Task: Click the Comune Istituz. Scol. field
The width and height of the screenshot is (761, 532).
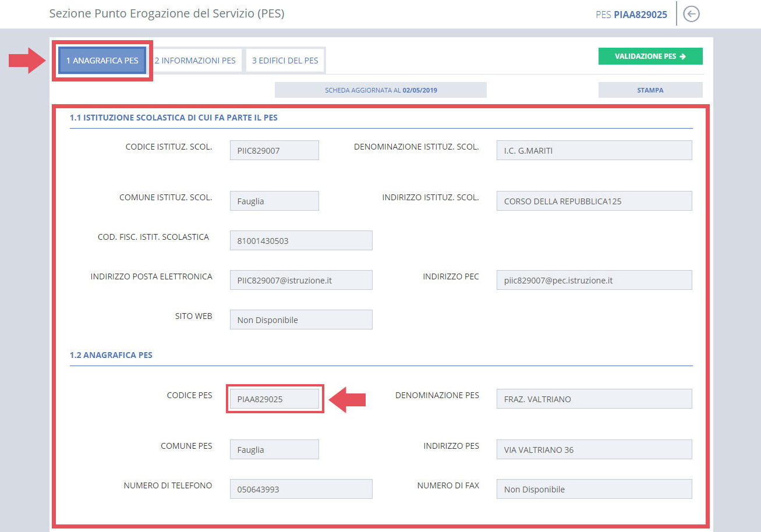Action: click(x=274, y=201)
